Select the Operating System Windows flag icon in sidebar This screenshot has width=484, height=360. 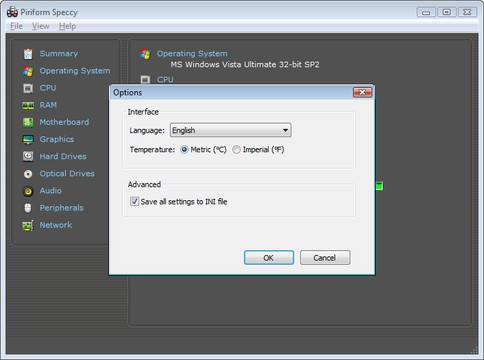tap(28, 71)
